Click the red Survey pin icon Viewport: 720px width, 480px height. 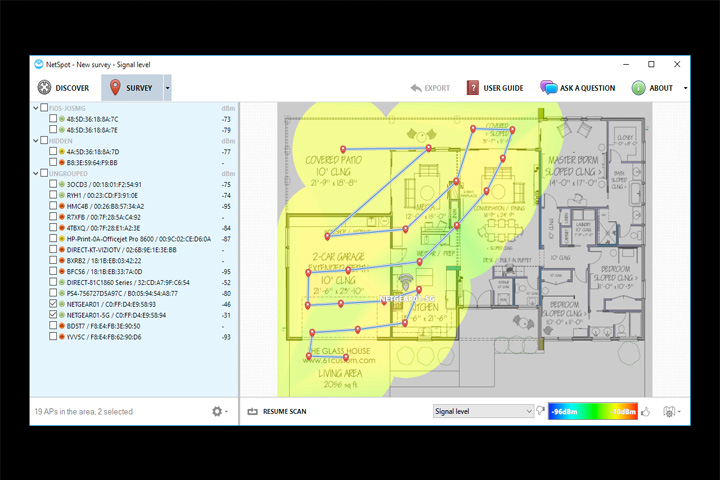coord(115,87)
